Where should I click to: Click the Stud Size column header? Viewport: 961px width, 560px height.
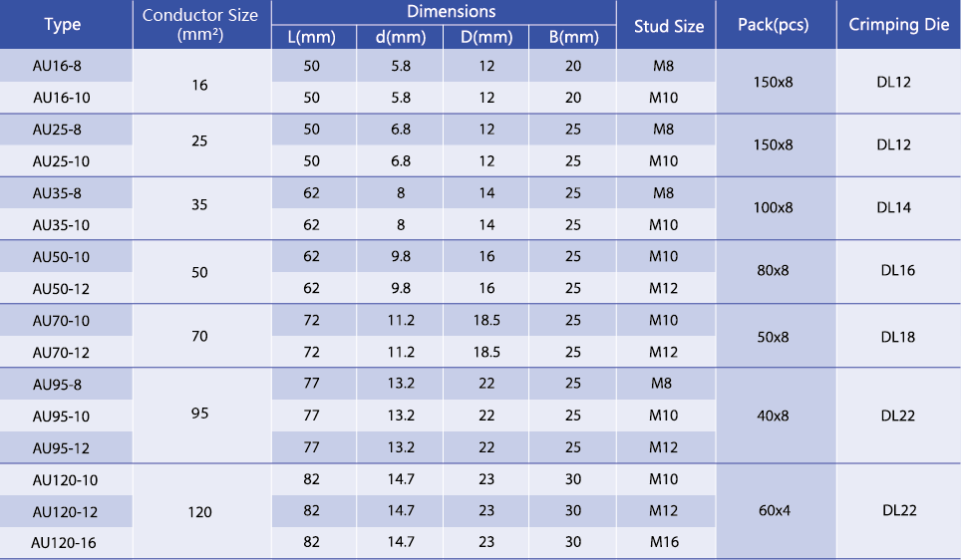click(x=666, y=25)
